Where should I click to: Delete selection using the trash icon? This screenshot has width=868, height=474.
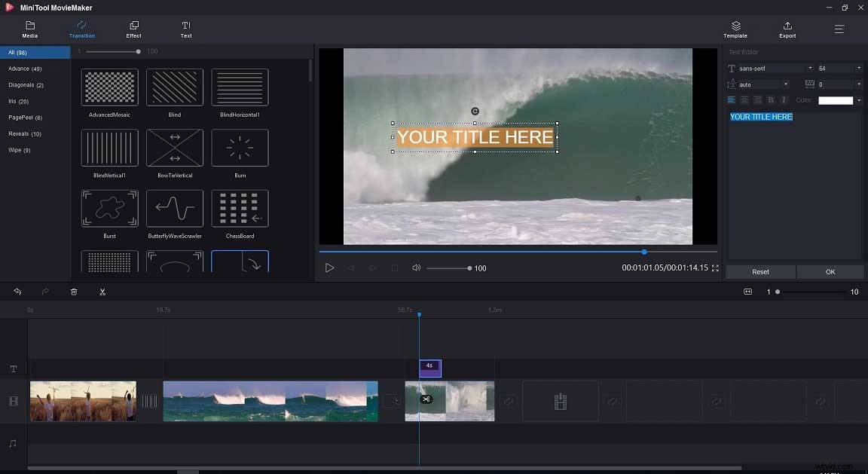tap(73, 292)
